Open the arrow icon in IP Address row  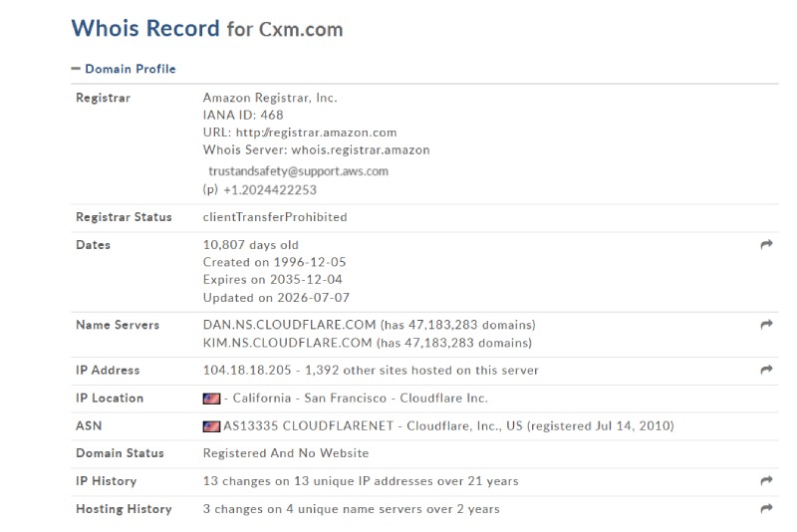point(766,370)
